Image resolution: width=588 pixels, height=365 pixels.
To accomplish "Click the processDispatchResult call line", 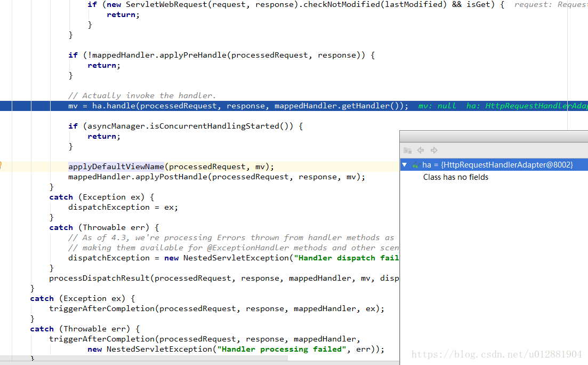I will 224,278.
